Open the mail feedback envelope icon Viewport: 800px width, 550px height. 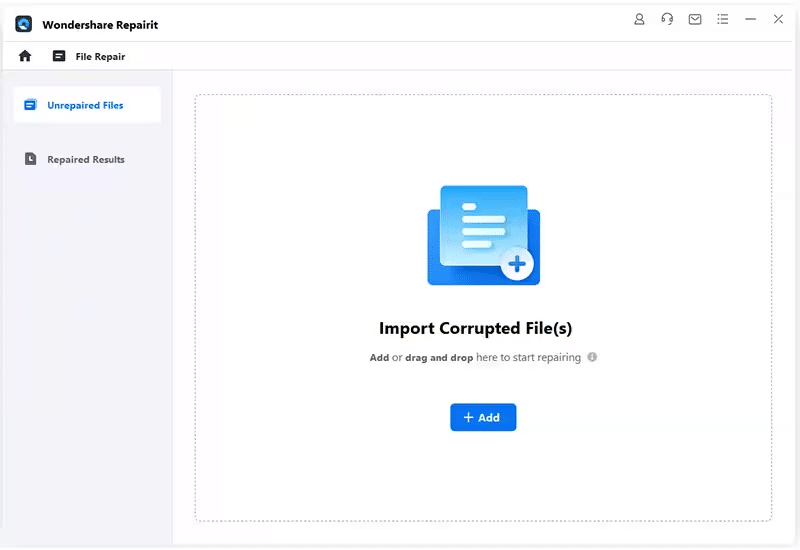coord(695,19)
